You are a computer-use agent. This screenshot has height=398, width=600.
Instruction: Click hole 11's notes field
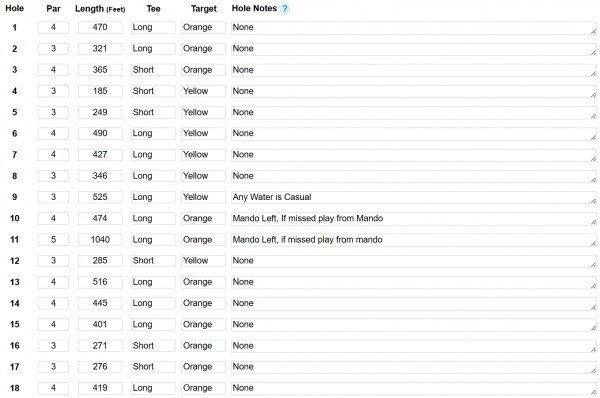point(414,240)
